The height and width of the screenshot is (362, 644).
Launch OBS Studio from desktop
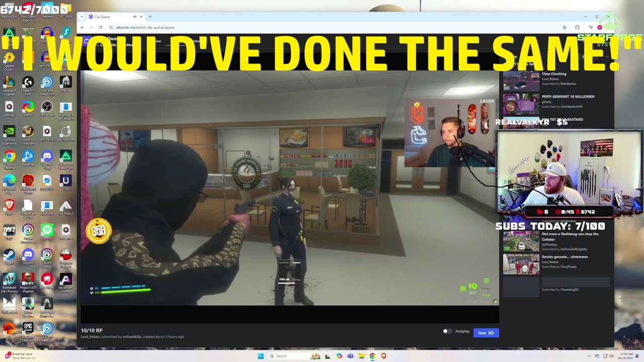tap(47, 109)
